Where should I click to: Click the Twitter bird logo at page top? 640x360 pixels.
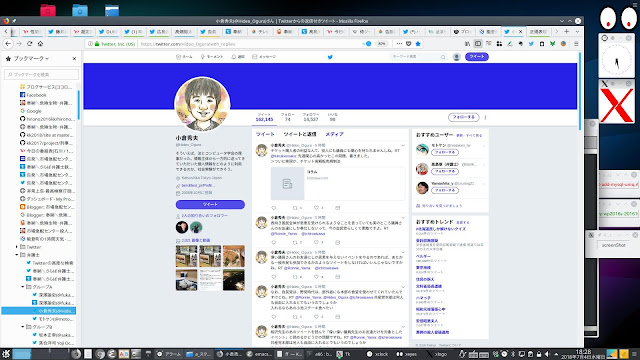330,57
